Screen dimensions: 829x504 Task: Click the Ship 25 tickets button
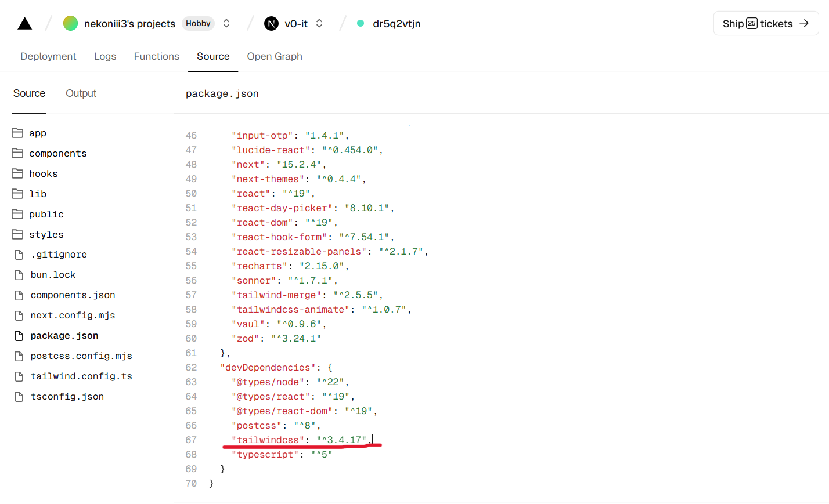766,23
